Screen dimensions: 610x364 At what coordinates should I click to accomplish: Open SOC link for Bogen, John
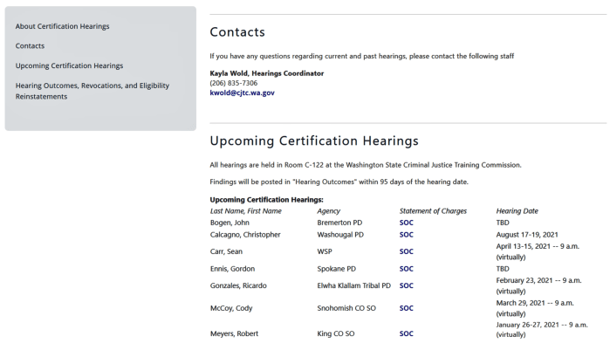click(x=406, y=223)
